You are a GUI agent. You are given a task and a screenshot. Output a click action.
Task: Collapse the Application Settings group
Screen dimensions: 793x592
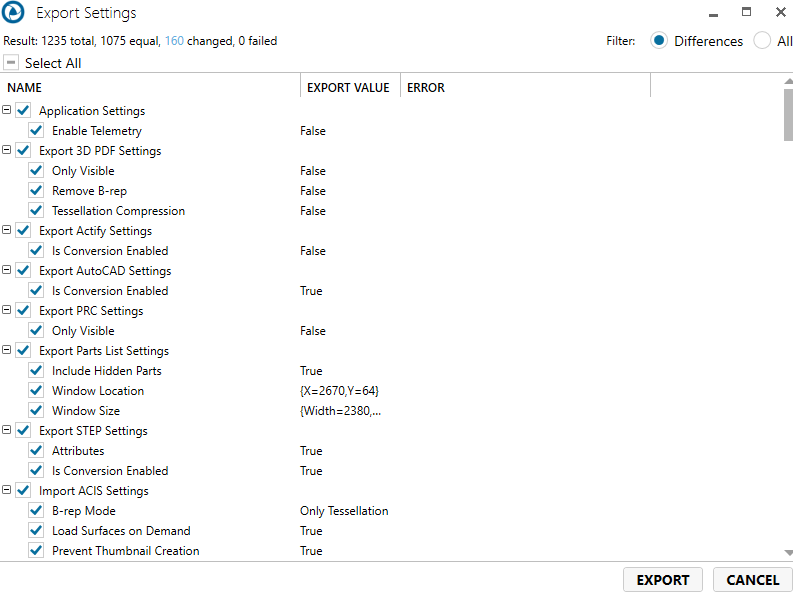click(x=8, y=111)
